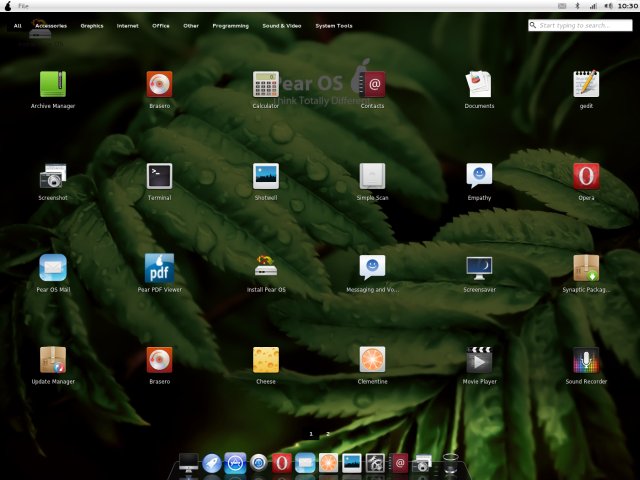Go to page 1 of the launcher

coord(311,434)
